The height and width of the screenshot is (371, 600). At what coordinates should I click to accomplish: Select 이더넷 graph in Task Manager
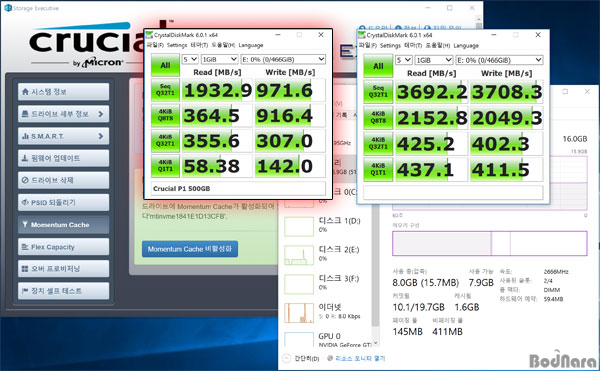click(x=299, y=312)
